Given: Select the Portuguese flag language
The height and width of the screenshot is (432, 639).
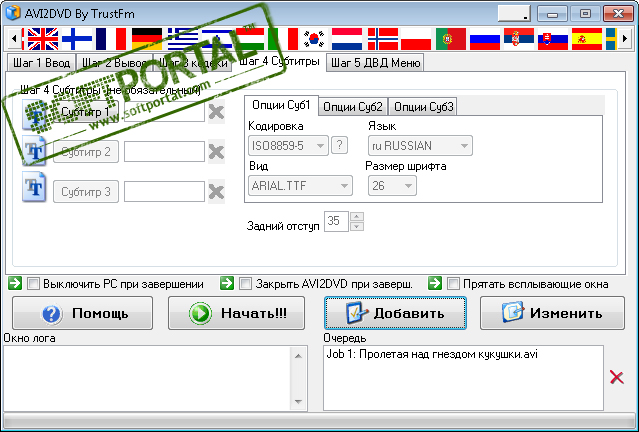Looking at the screenshot, I should 451,39.
